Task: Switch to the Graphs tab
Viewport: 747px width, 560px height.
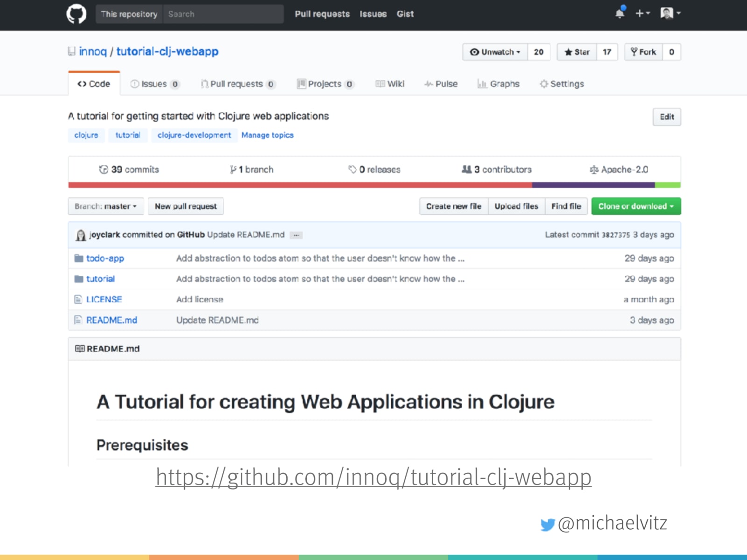Action: 498,84
